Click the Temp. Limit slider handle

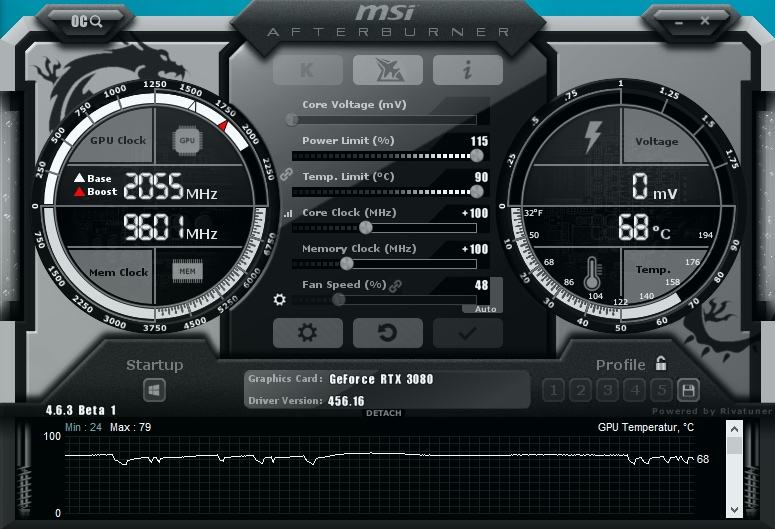[x=477, y=191]
